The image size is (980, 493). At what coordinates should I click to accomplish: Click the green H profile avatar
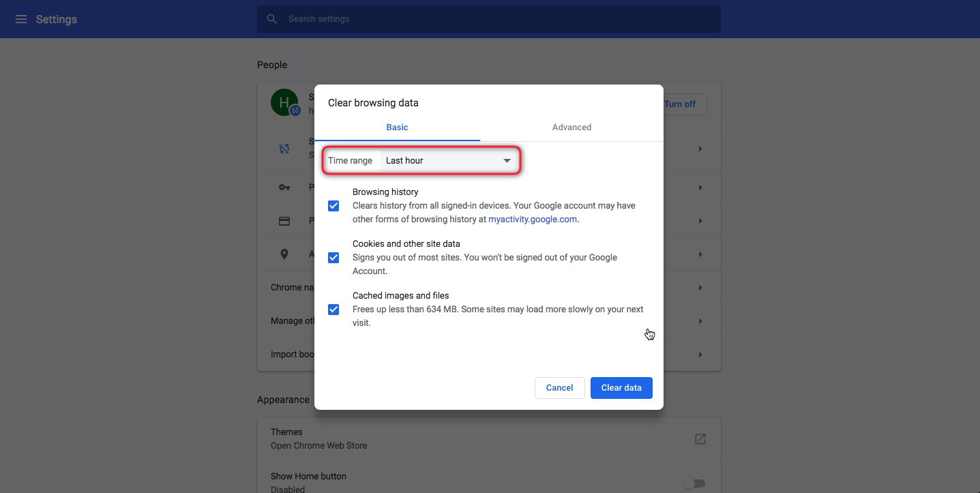[284, 102]
